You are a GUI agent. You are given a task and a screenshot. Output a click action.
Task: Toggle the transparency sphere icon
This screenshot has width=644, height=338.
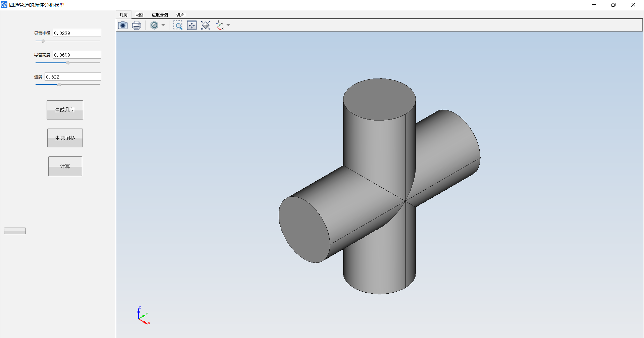click(154, 25)
